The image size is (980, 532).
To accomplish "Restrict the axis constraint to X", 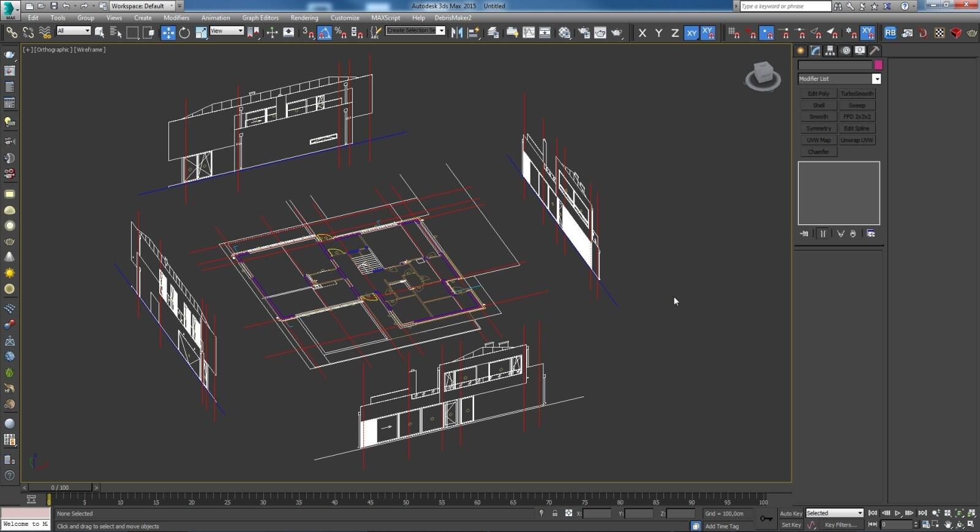I will tap(642, 33).
